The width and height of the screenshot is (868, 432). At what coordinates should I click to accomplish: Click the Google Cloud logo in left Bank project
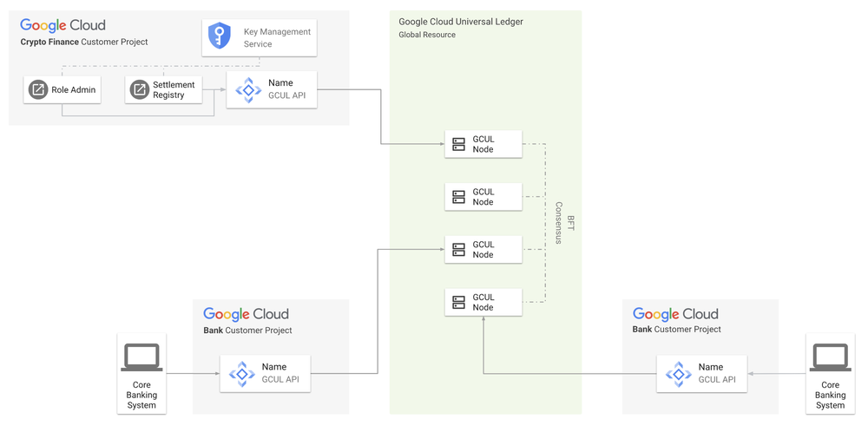point(246,314)
